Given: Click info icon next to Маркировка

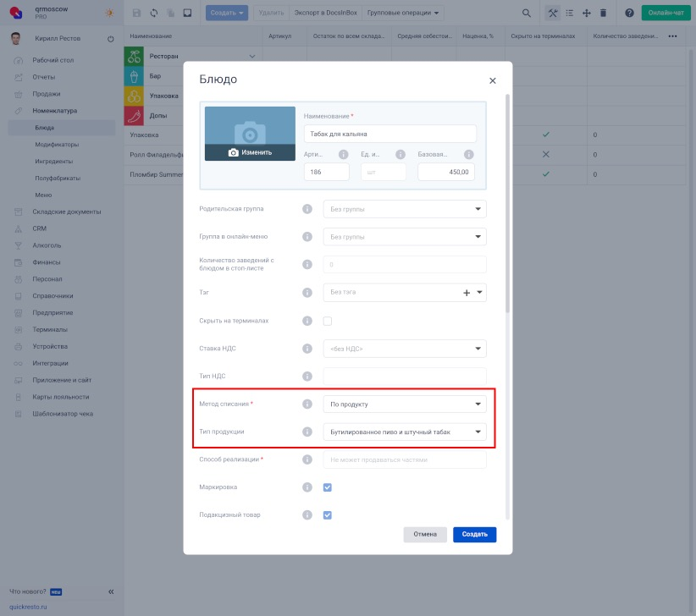Looking at the screenshot, I should point(307,487).
